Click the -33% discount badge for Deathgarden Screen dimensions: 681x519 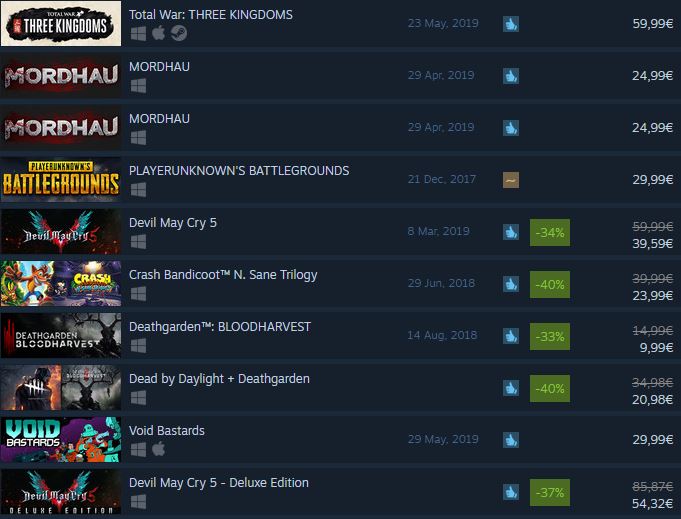550,337
